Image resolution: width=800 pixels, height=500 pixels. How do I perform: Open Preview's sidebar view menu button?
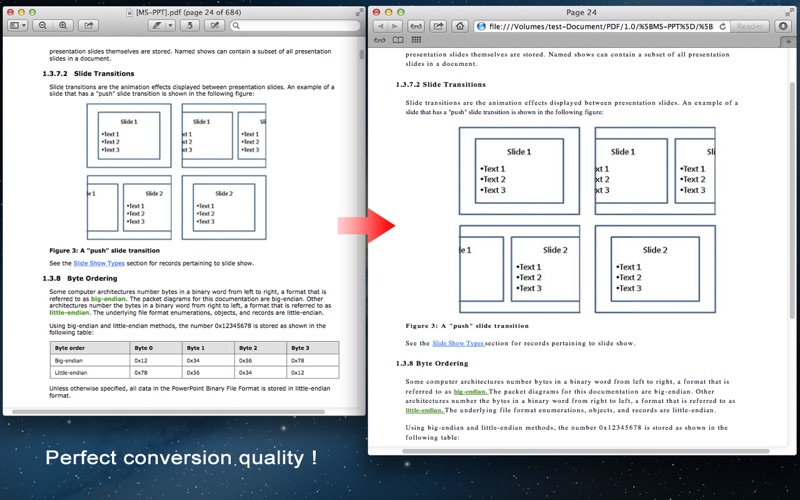point(17,26)
